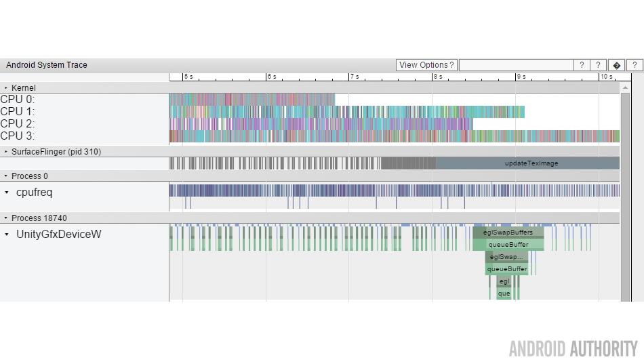This screenshot has height=360, width=644.
Task: Click the first question-mark button after the search field
Action: click(582, 65)
